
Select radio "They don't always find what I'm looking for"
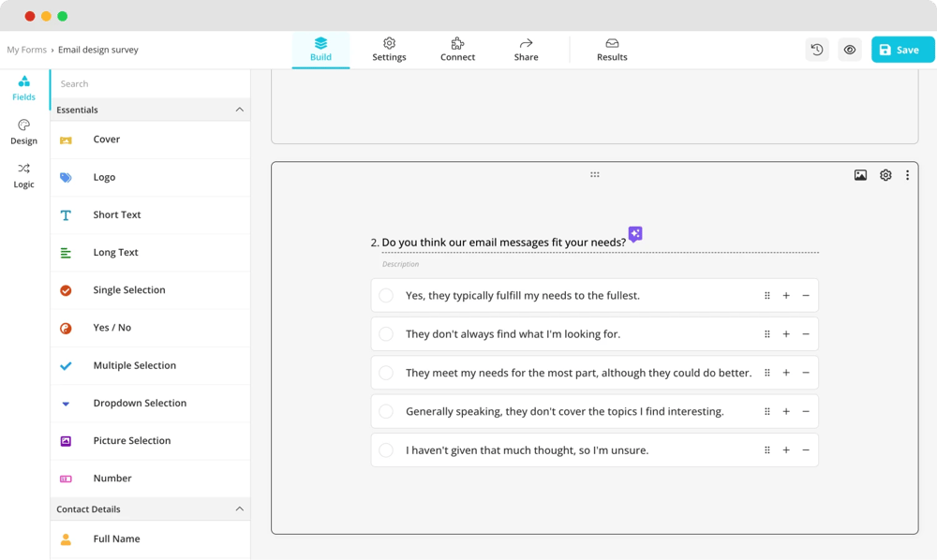click(386, 334)
